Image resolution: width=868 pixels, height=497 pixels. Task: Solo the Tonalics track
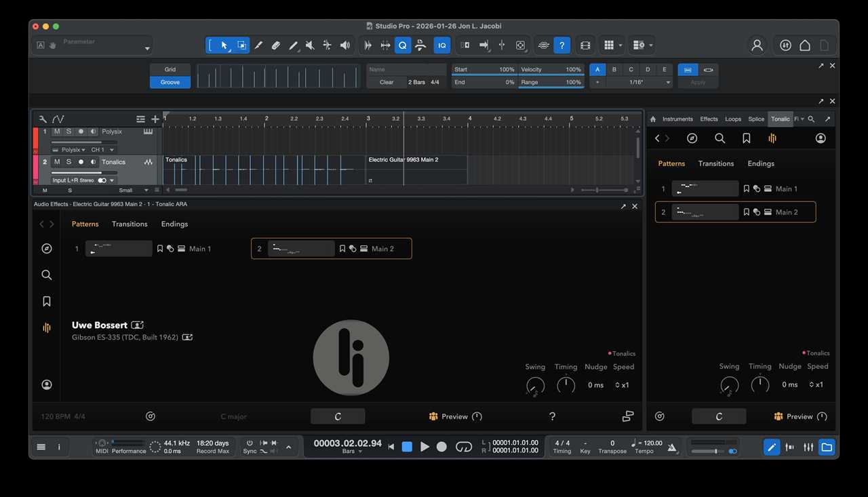68,162
